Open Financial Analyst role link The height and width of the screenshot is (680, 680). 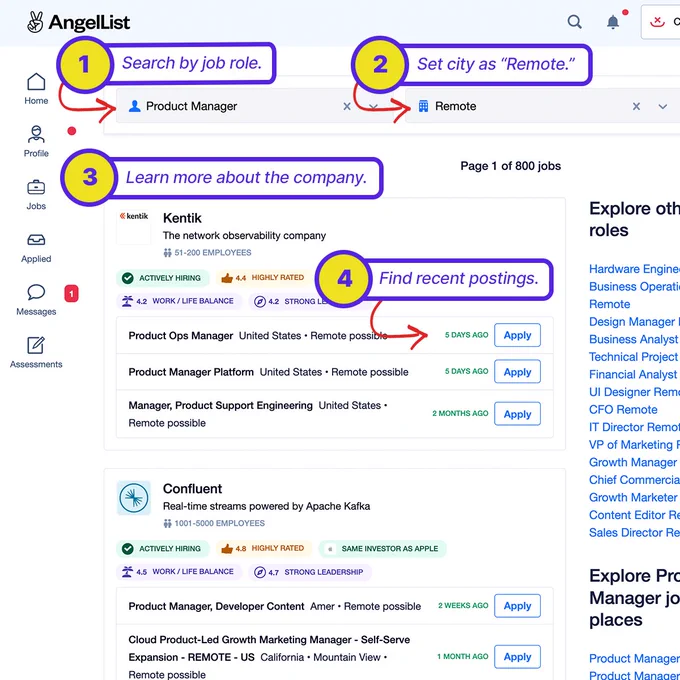(x=634, y=374)
